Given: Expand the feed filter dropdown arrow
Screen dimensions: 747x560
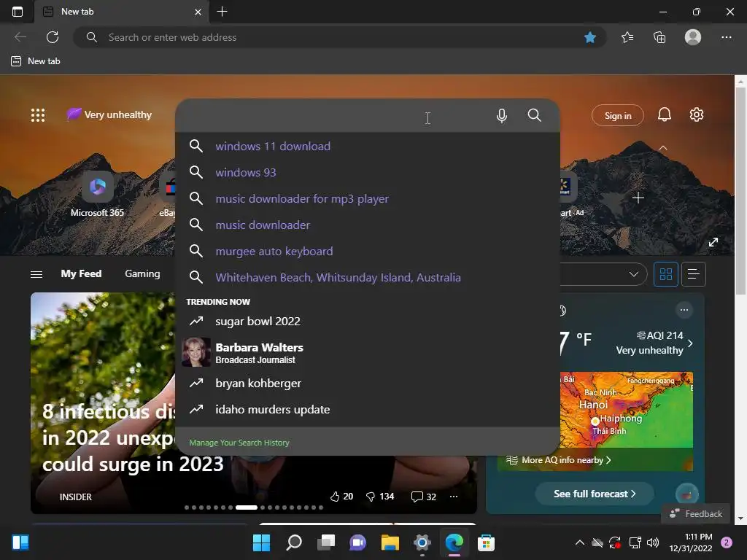Looking at the screenshot, I should coord(634,274).
